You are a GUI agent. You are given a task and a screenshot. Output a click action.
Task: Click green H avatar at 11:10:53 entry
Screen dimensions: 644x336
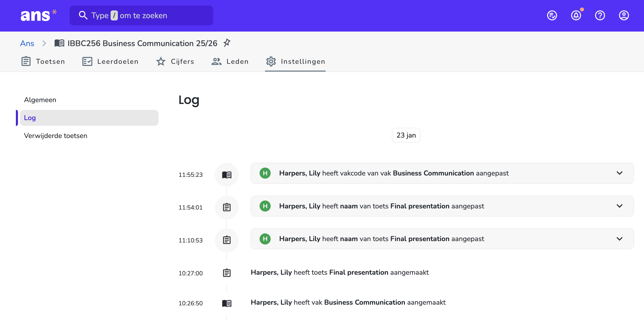coord(265,239)
